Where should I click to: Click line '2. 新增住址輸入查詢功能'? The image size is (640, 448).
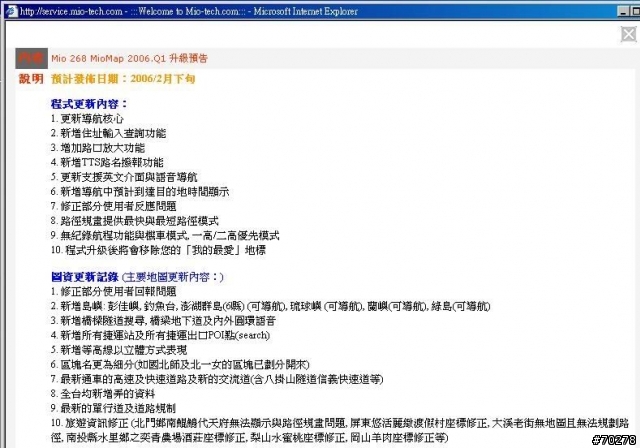(108, 133)
